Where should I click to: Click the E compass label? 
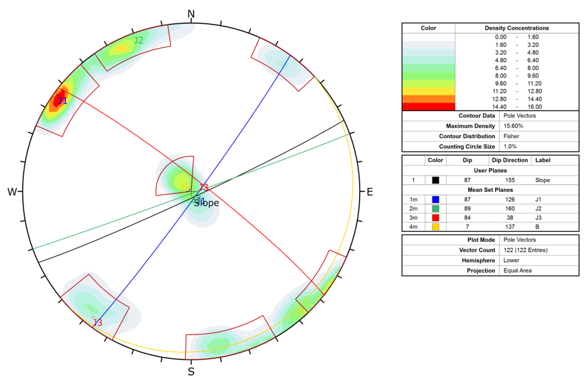[370, 192]
